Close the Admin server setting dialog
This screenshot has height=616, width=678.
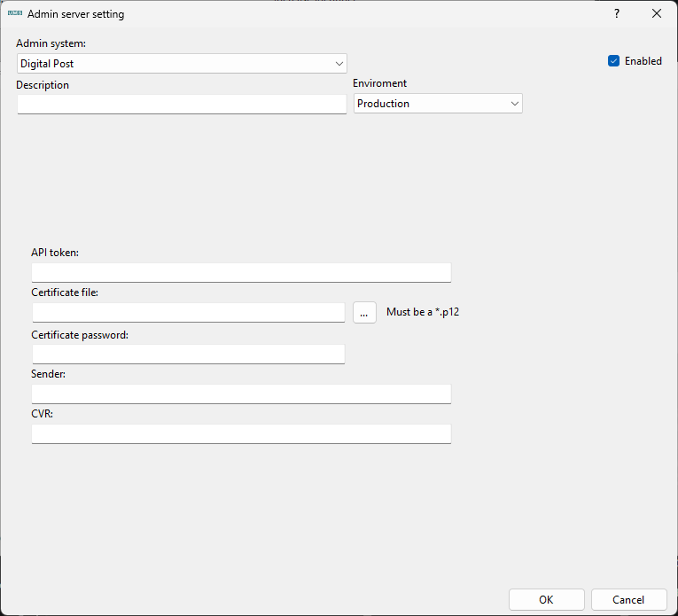pyautogui.click(x=657, y=14)
